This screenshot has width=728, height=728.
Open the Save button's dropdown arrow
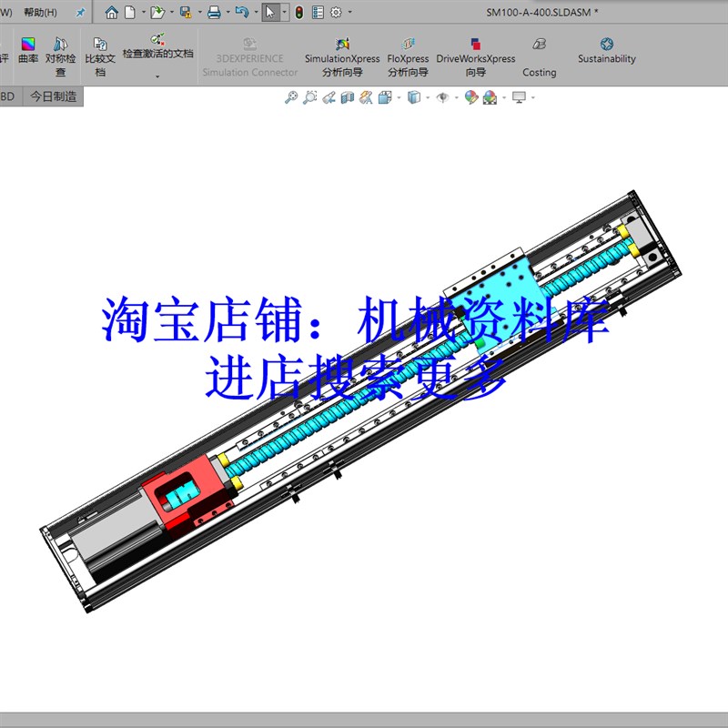[x=199, y=13]
